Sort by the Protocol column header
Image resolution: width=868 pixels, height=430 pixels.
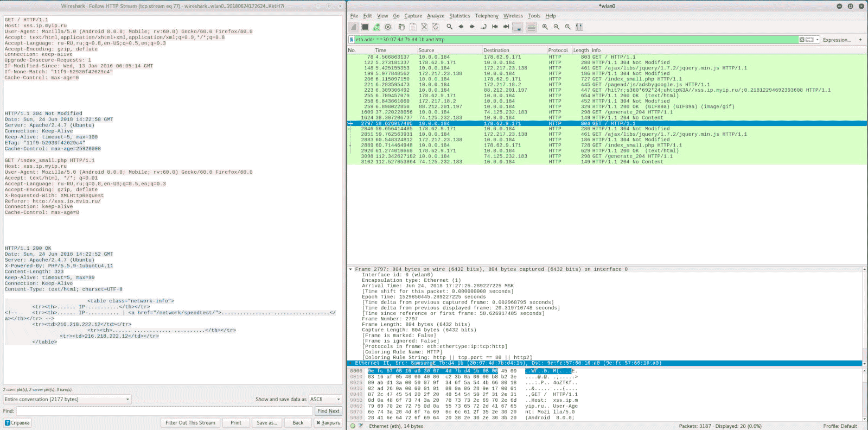(x=559, y=50)
